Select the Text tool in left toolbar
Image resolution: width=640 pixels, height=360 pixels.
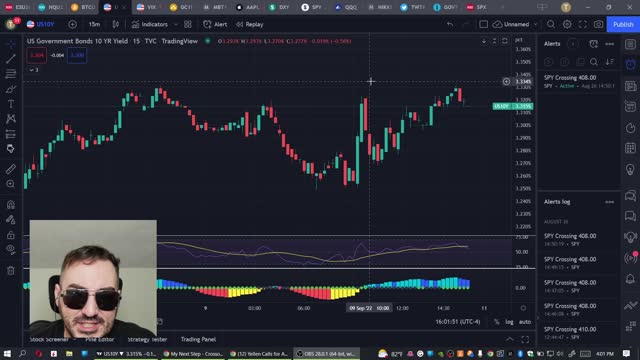[x=11, y=104]
